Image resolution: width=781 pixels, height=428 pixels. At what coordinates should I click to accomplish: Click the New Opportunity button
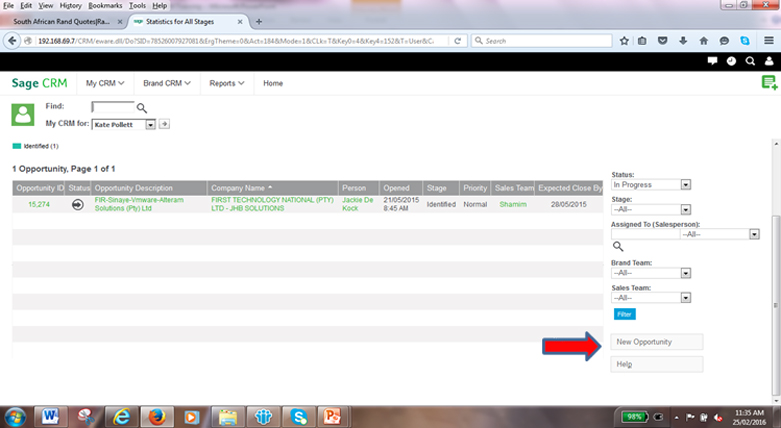point(656,342)
